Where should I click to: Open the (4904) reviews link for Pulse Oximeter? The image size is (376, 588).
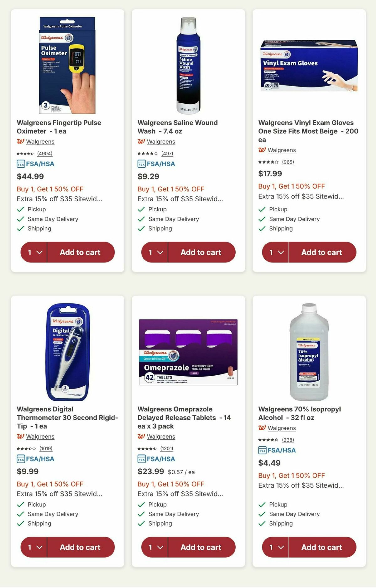[x=44, y=153]
